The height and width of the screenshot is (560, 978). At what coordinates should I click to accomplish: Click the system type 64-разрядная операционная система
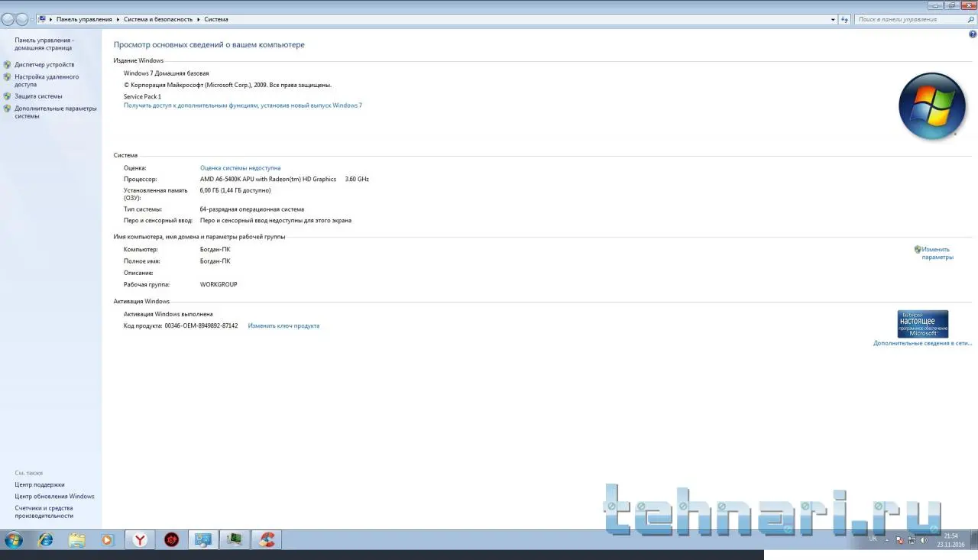click(x=252, y=209)
